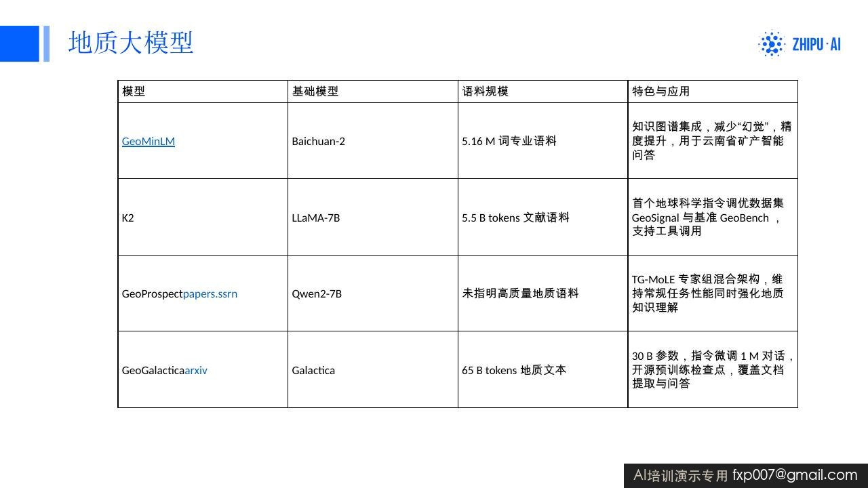Image resolution: width=868 pixels, height=488 pixels.
Task: Open the GeoMinLM hyperlink
Action: [x=149, y=141]
